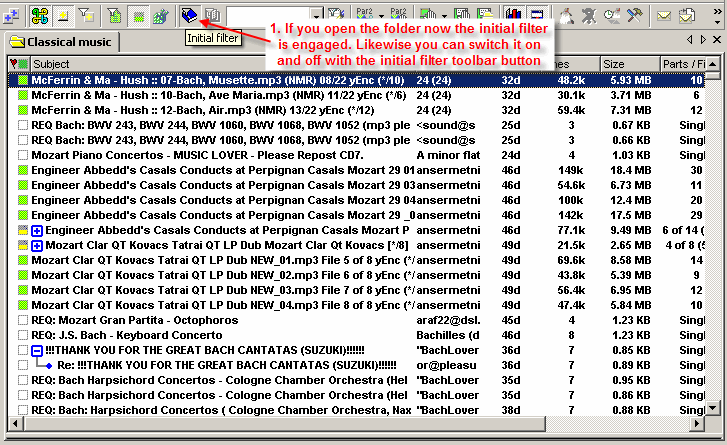This screenshot has height=445, width=727.
Task: Click the envelope icon in toolbar
Action: (x=664, y=15)
